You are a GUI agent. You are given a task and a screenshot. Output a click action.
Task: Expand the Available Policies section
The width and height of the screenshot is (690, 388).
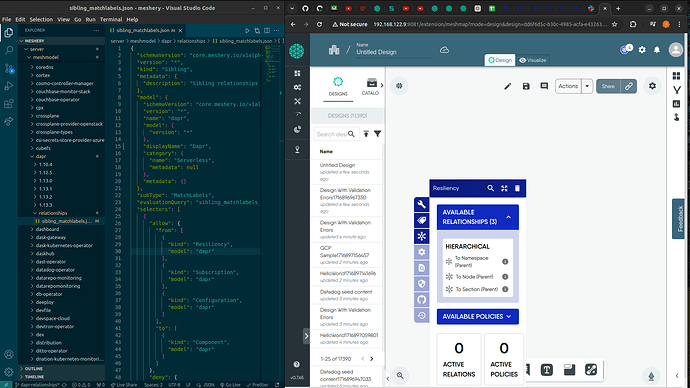[x=477, y=316]
